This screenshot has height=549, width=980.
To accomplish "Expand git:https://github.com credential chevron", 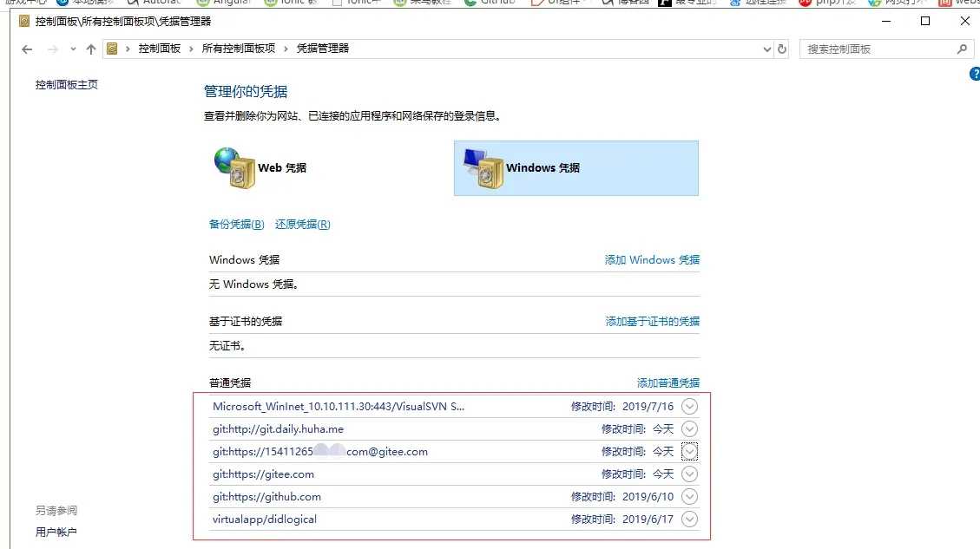I will [x=689, y=497].
